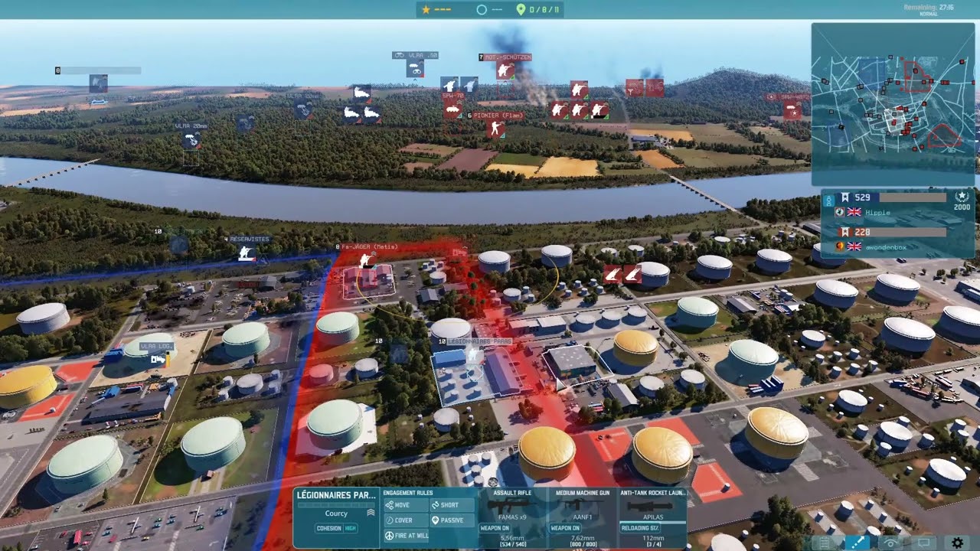The image size is (980, 551).
Task: Set the Move engagement rule
Action: coord(405,505)
